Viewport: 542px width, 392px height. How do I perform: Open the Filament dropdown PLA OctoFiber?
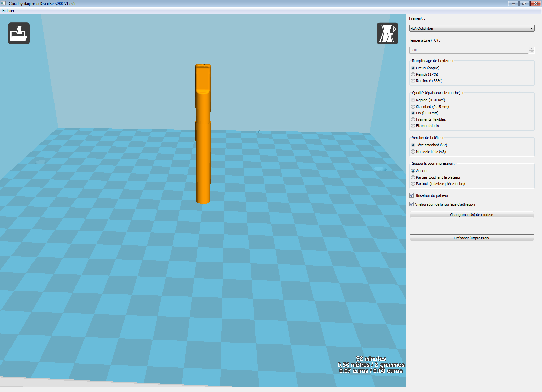(472, 28)
